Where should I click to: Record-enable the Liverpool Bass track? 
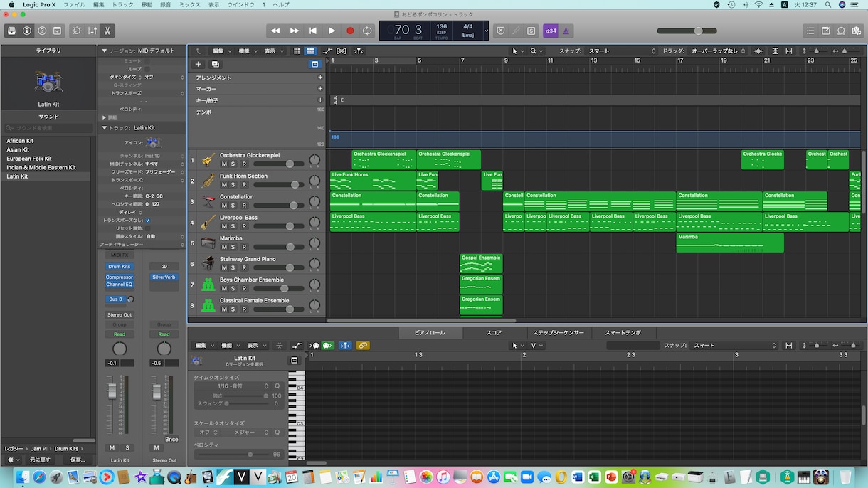coord(243,226)
